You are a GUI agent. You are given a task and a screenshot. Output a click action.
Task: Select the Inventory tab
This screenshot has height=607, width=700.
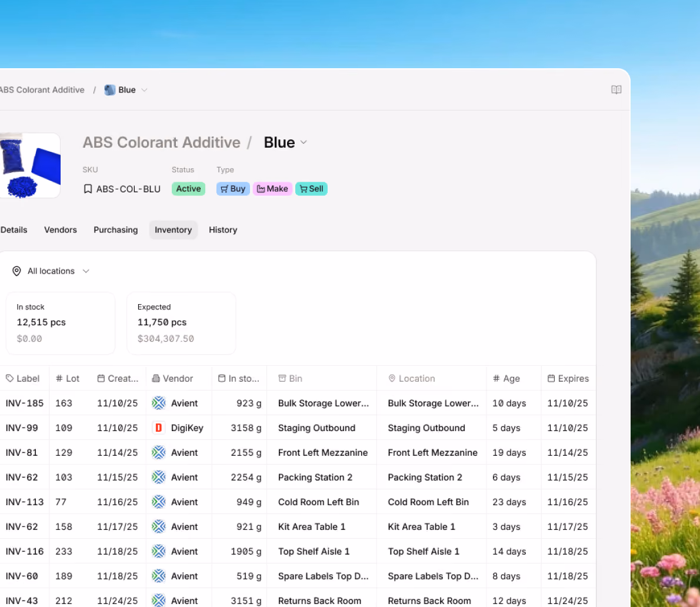[173, 230]
